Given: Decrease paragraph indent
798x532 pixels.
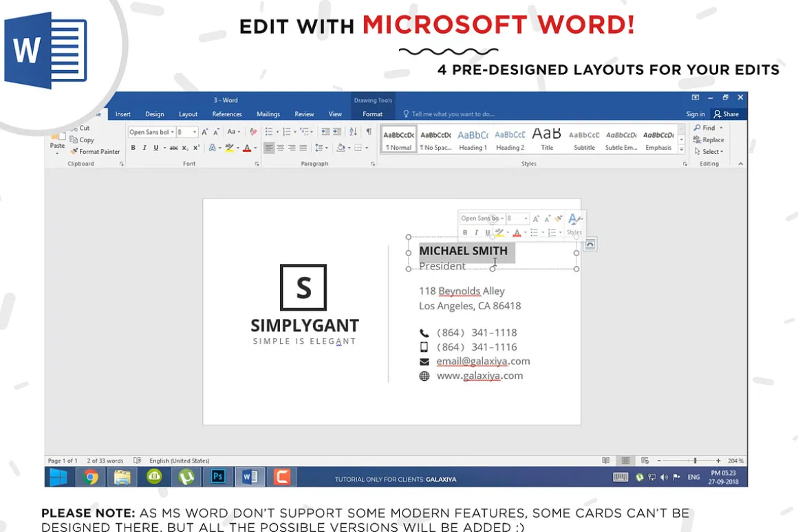Looking at the screenshot, I should click(x=325, y=132).
